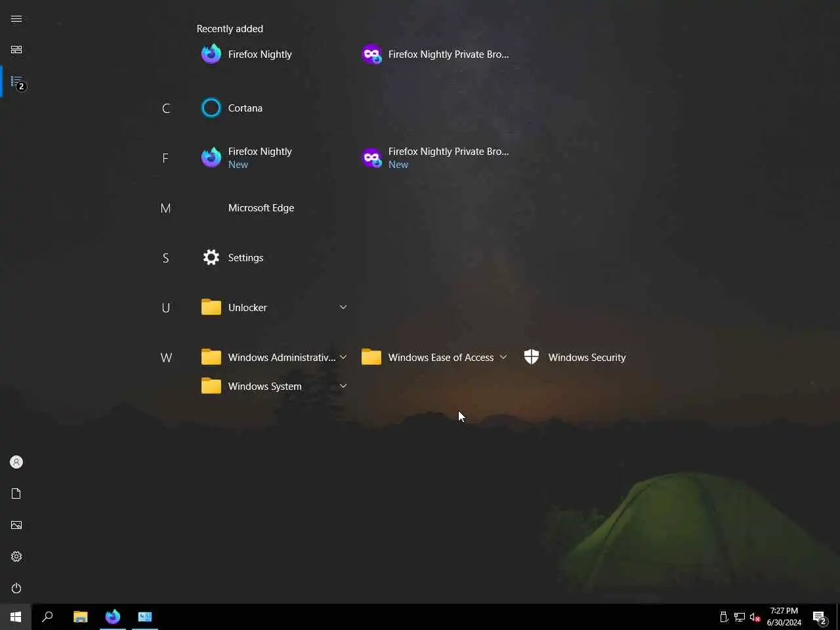Click the letter M group header
Viewport: 840px width, 630px height.
tap(166, 208)
